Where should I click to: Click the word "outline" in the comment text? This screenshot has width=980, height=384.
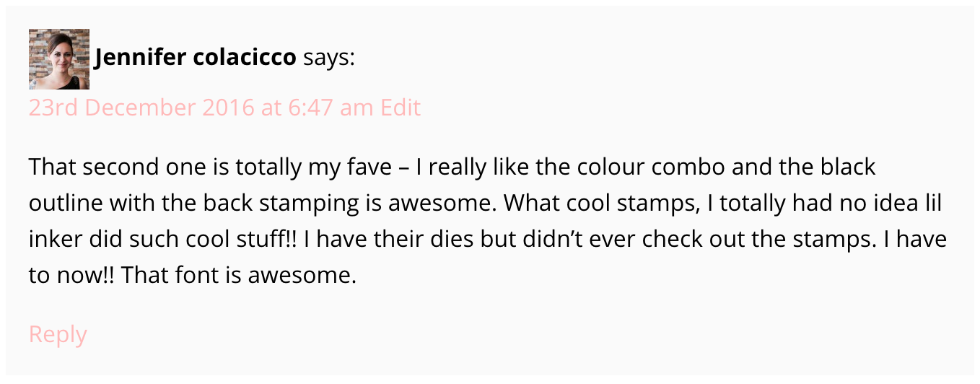[63, 204]
